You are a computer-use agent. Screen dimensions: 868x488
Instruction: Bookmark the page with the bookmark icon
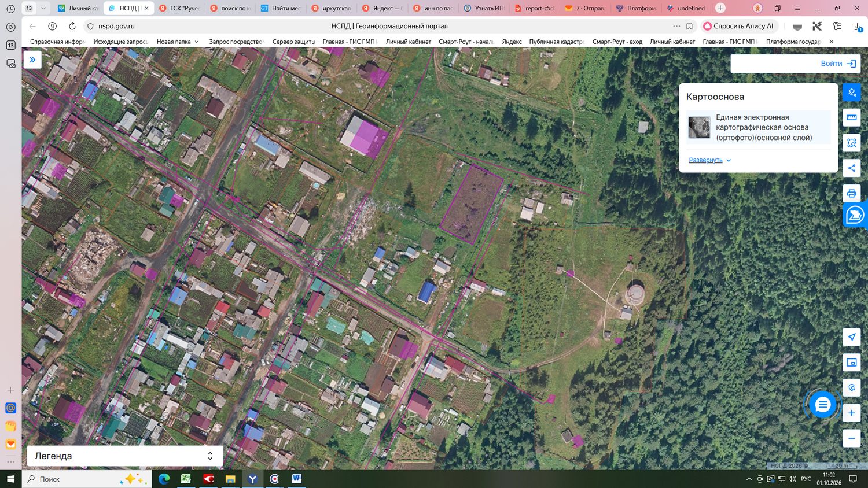click(x=689, y=26)
